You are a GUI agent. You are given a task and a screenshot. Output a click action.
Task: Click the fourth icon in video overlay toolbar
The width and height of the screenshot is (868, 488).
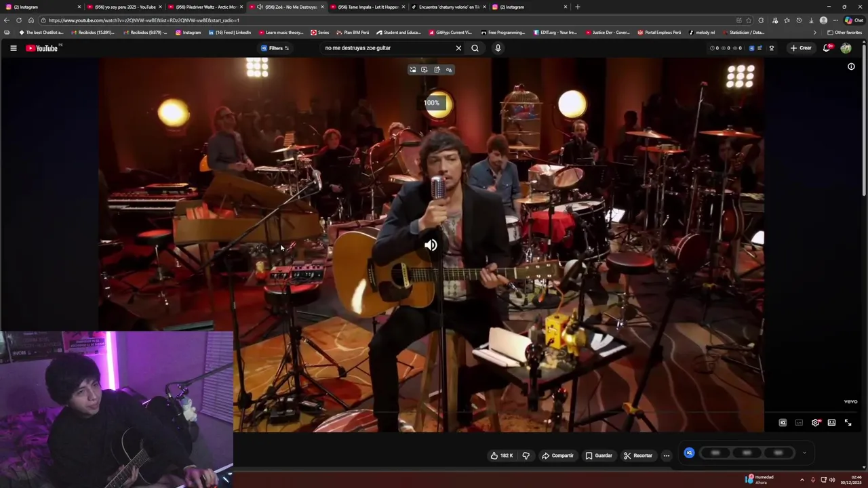(449, 70)
